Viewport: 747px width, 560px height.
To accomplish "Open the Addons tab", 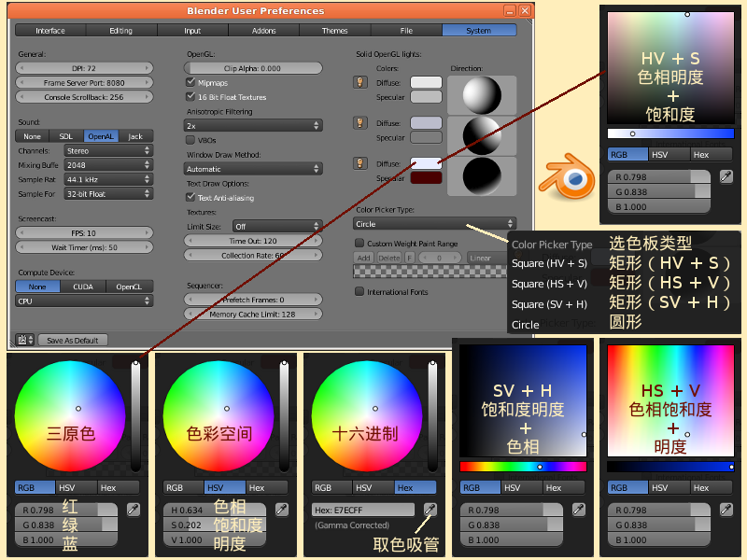I will tap(264, 31).
